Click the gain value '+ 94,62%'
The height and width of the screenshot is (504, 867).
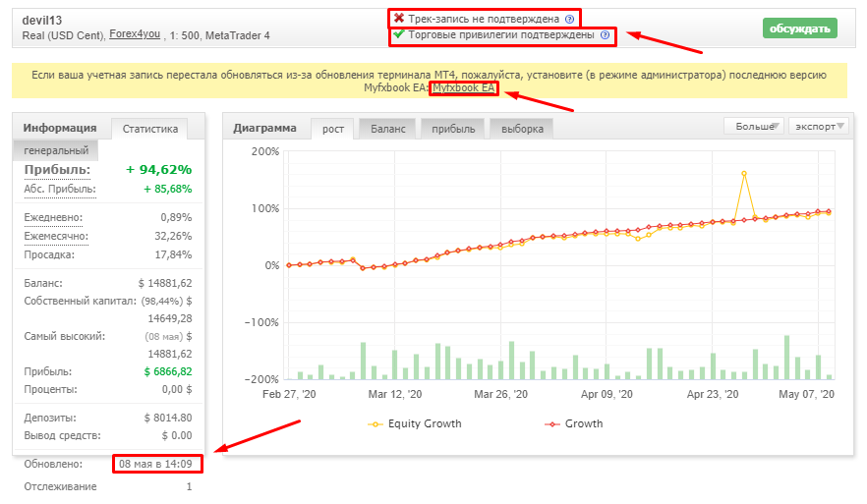pos(158,170)
